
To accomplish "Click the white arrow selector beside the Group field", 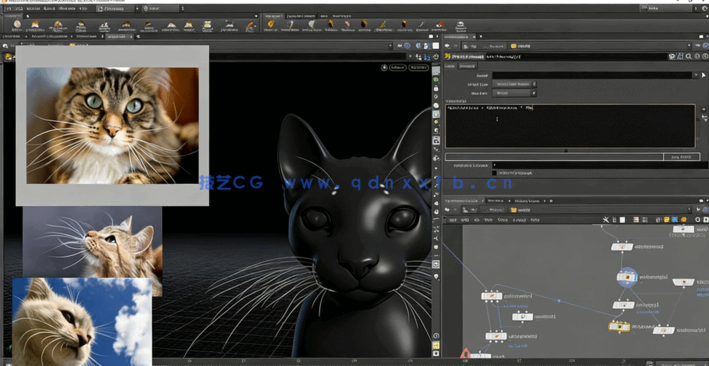I will tap(703, 75).
